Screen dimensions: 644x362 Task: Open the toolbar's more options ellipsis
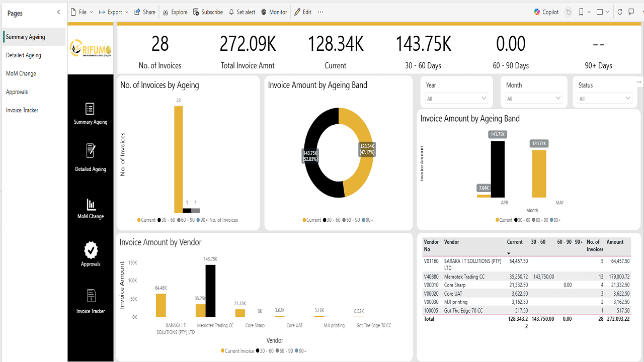[x=320, y=12]
